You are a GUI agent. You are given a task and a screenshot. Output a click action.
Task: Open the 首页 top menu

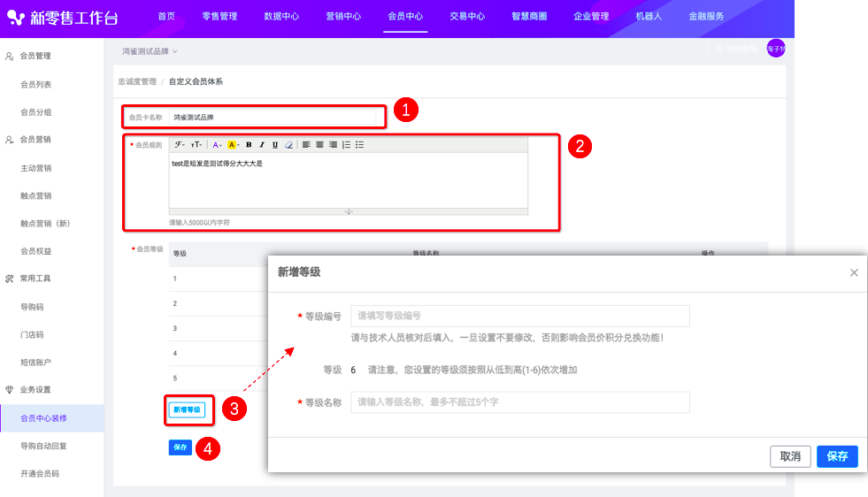166,16
